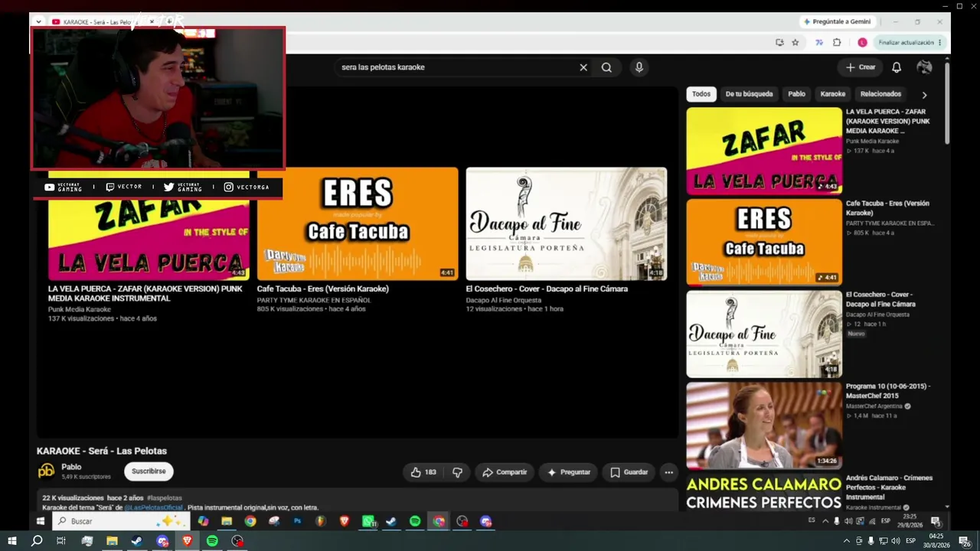
Task: Select the Todos filter chip
Action: click(x=701, y=94)
